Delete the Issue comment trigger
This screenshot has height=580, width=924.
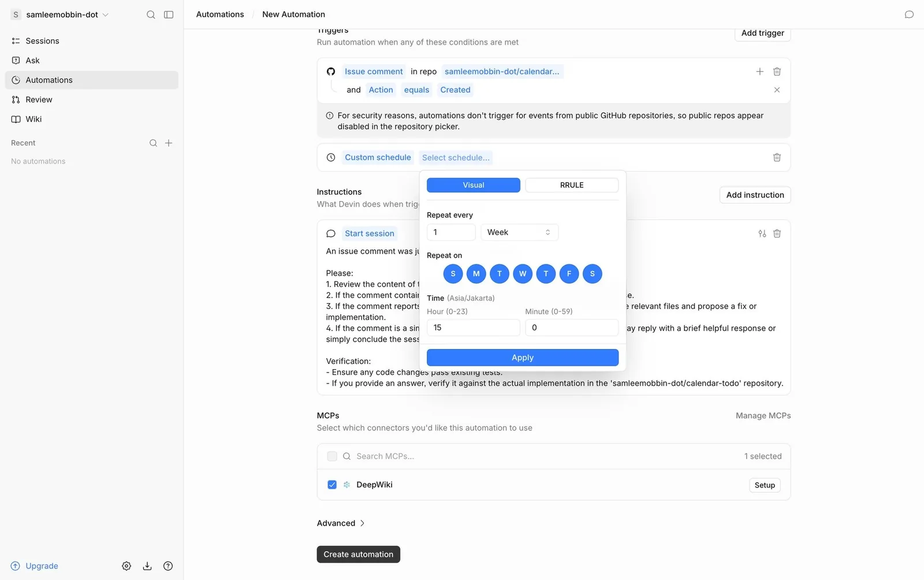pyautogui.click(x=777, y=72)
